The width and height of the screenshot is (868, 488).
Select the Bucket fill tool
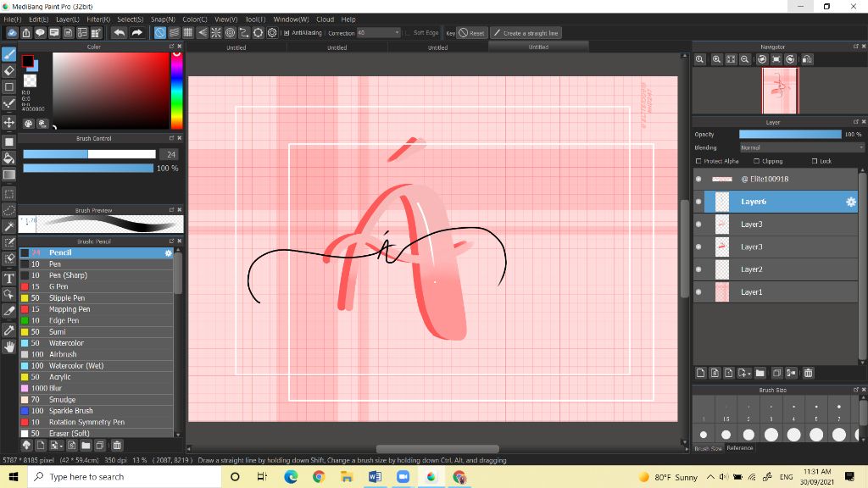pyautogui.click(x=8, y=158)
